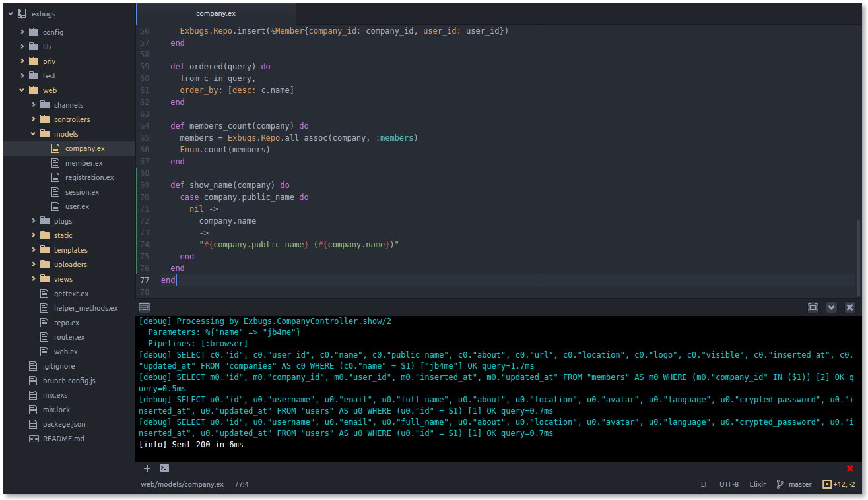Close the terminal panel with X
Image resolution: width=868 pixels, height=500 pixels.
click(x=850, y=307)
